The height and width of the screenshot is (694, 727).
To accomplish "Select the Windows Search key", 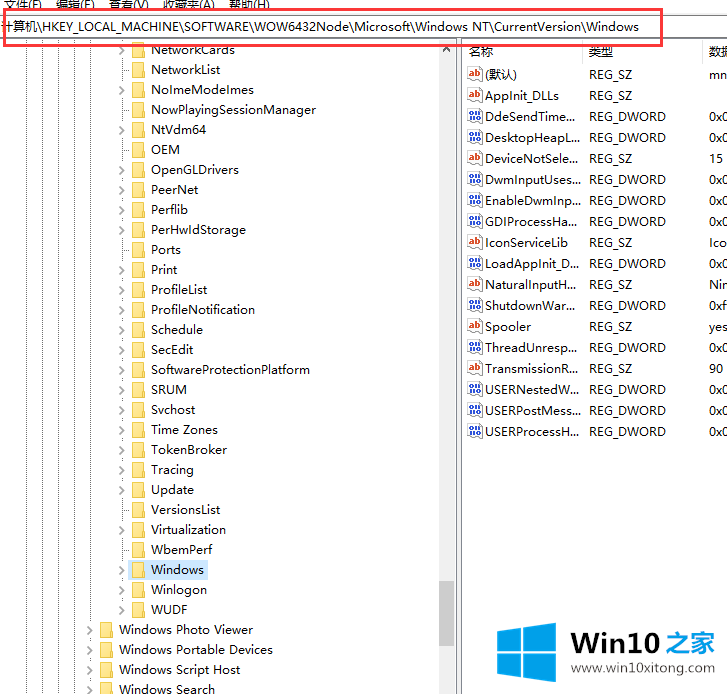I will 166,688.
